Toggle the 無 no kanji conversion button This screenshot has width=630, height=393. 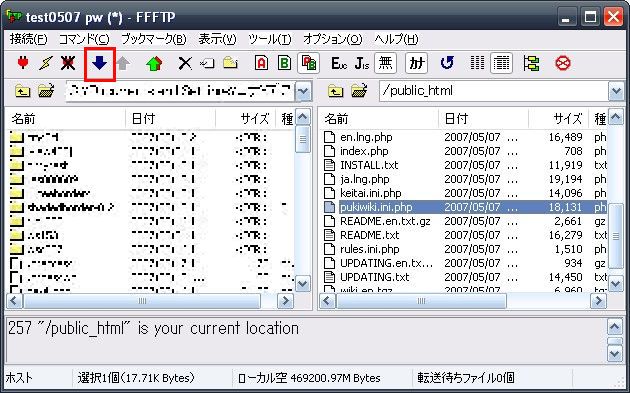point(385,63)
